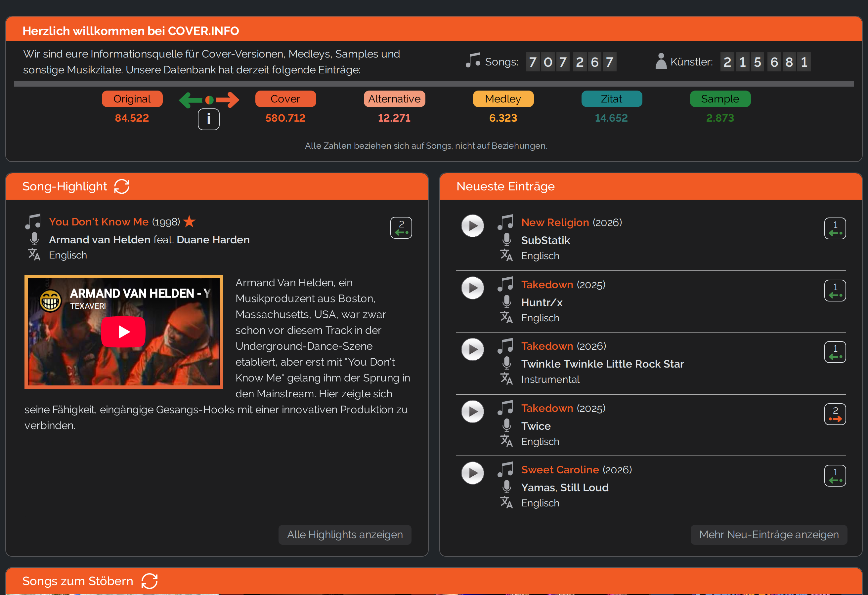Viewport: 868px width, 595px height.
Task: Open the song New Religion
Action: click(x=555, y=222)
